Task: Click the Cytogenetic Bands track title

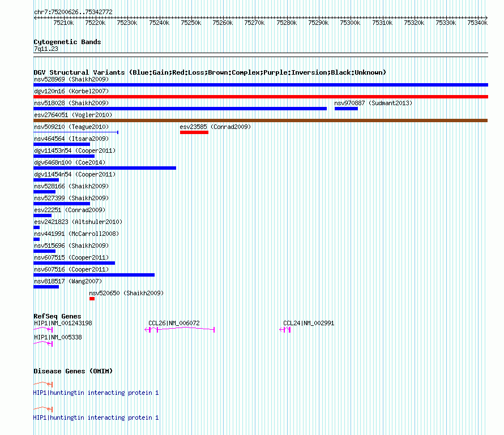Action: 67,42
